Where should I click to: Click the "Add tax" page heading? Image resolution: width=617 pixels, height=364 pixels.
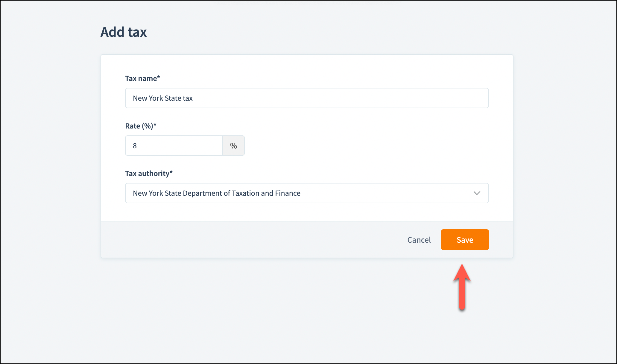[124, 32]
